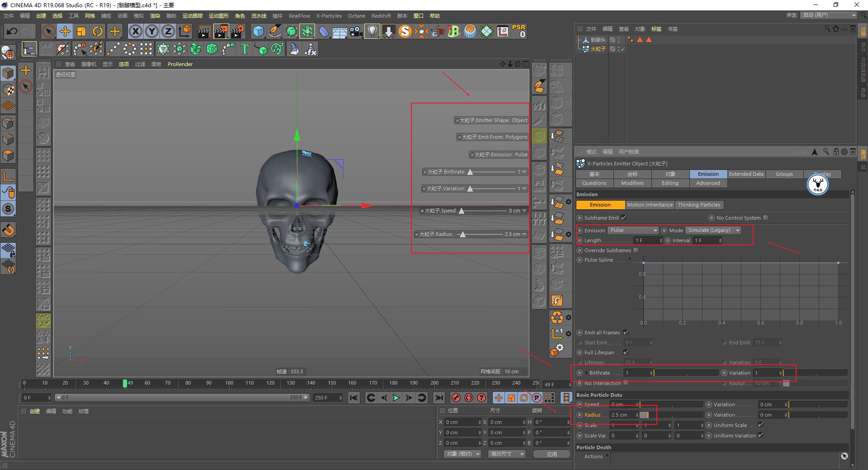Select the Move tool in the toolbar
Screen dimensions: 868x470
65,31
